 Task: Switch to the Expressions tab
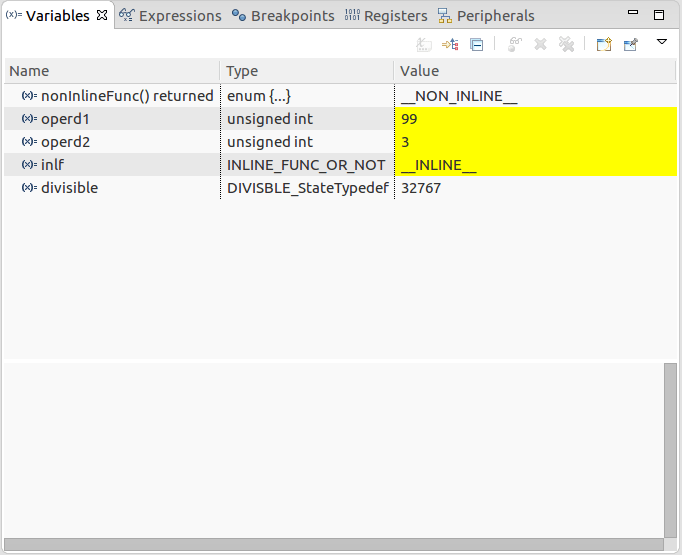point(170,16)
